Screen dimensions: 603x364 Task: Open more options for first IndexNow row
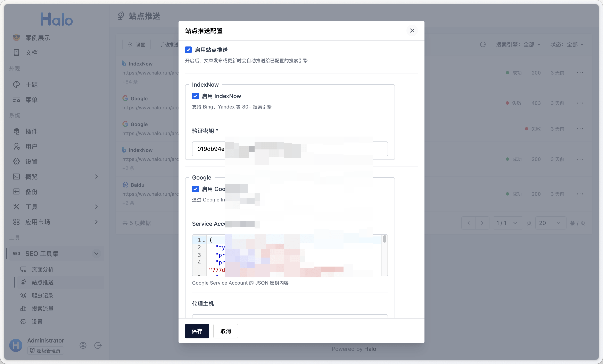(x=580, y=73)
